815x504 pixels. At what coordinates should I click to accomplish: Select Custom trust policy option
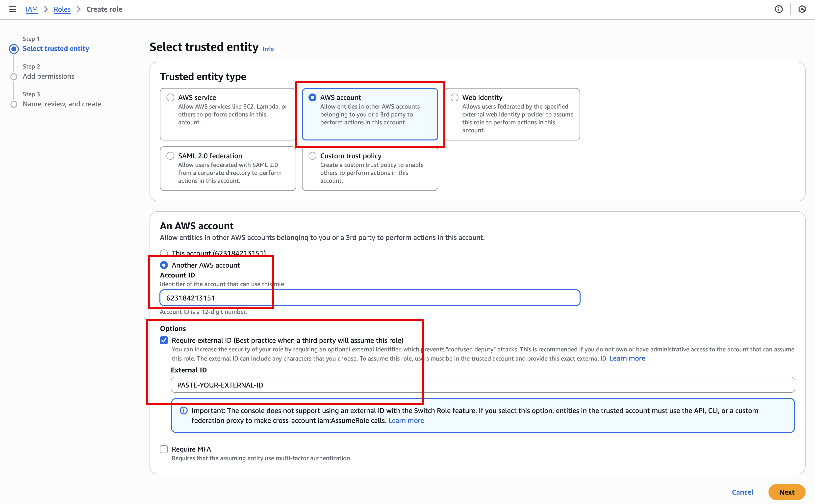(x=313, y=156)
